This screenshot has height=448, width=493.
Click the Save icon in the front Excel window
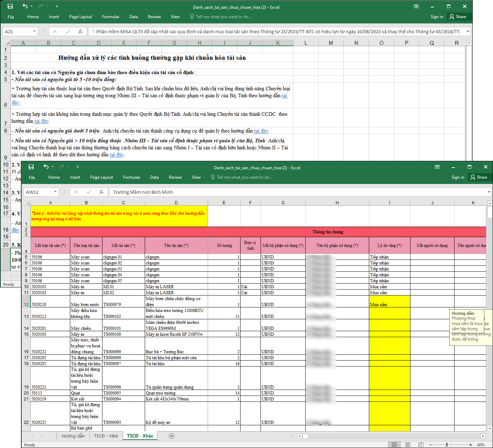(31, 167)
